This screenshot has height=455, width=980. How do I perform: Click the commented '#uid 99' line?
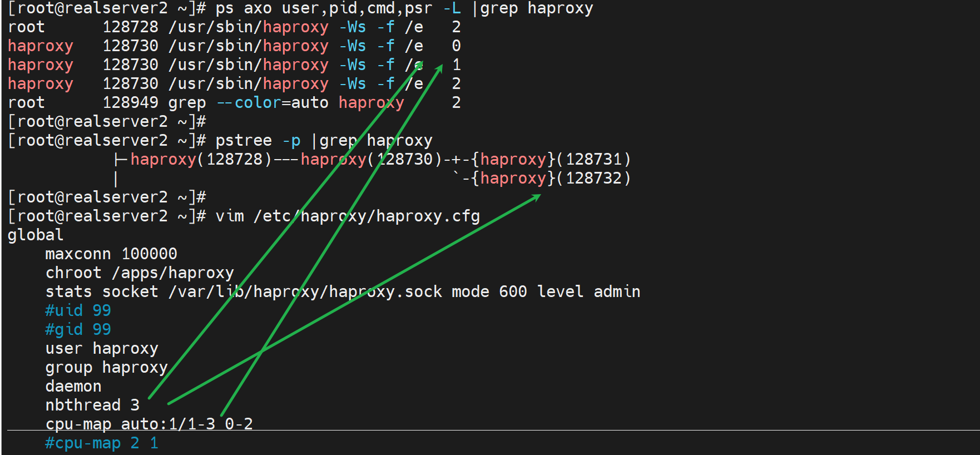[78, 311]
